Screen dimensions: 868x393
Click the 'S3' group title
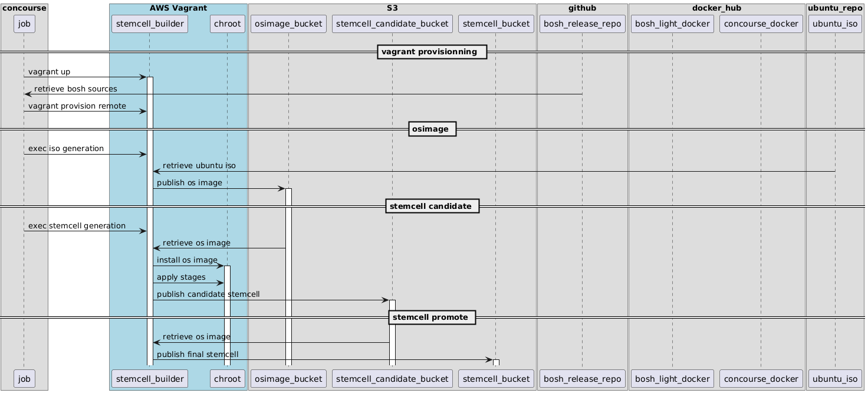pyautogui.click(x=392, y=8)
